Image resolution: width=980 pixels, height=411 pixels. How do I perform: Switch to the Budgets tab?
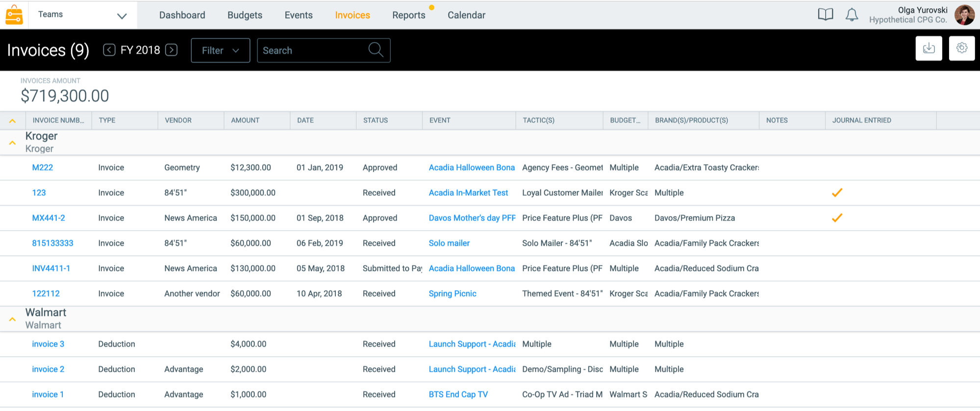245,15
